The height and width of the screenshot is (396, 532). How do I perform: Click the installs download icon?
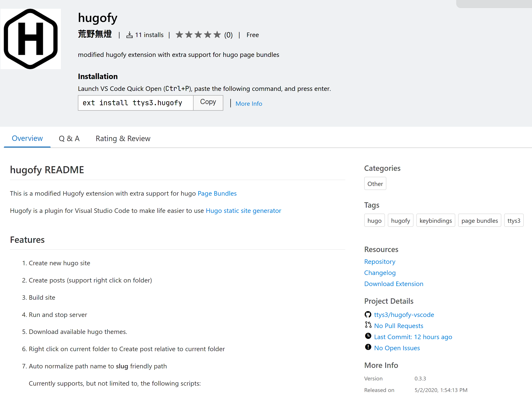[130, 35]
